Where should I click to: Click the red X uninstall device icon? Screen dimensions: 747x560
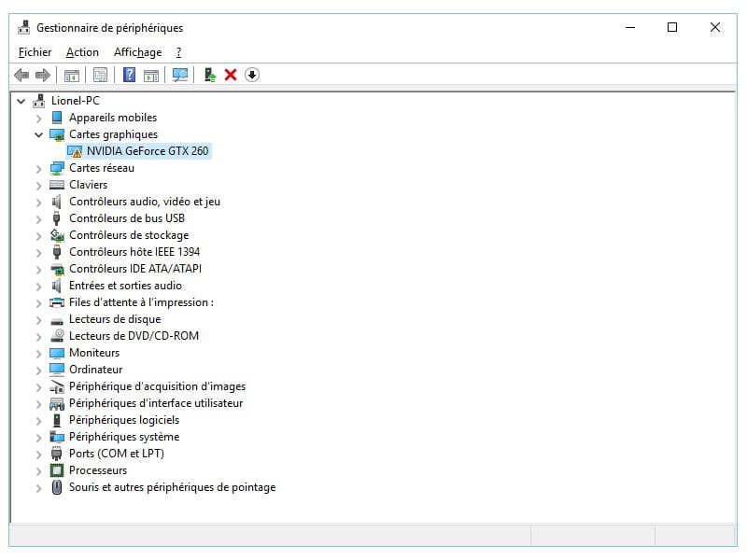tap(231, 75)
